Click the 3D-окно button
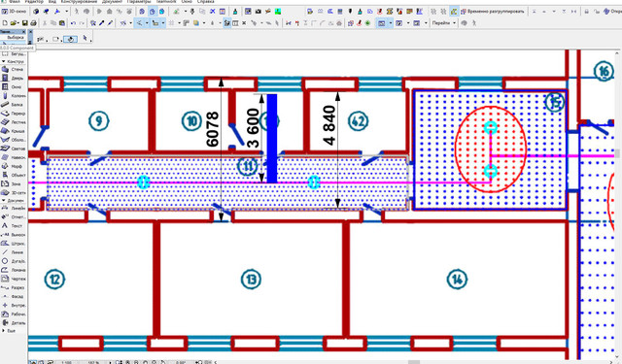This screenshot has height=364, width=622. point(15,12)
